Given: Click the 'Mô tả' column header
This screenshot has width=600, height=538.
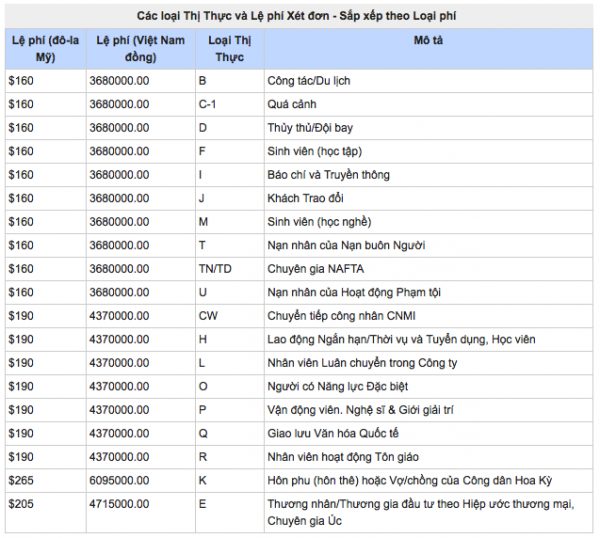Looking at the screenshot, I should click(x=429, y=49).
